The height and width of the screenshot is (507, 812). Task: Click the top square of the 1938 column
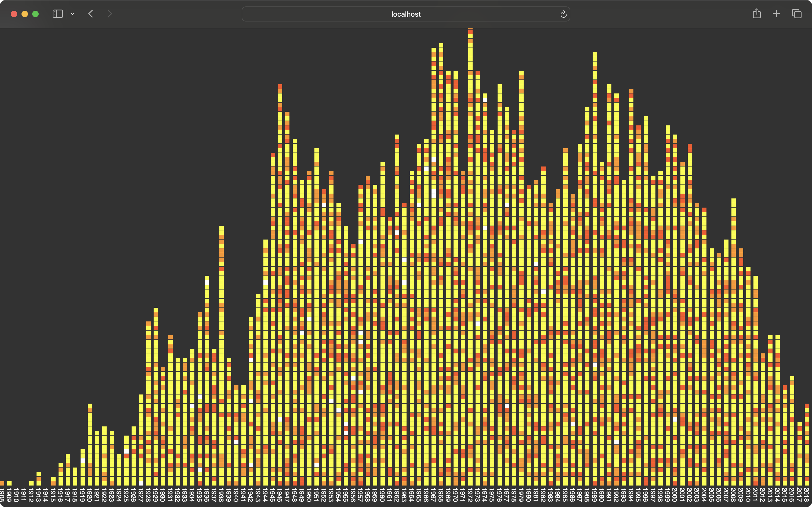(x=221, y=228)
